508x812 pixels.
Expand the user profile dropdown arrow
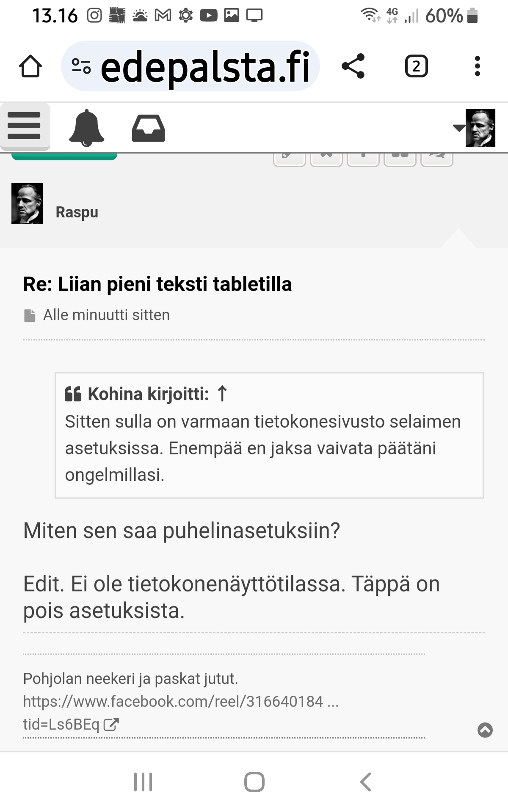click(458, 128)
